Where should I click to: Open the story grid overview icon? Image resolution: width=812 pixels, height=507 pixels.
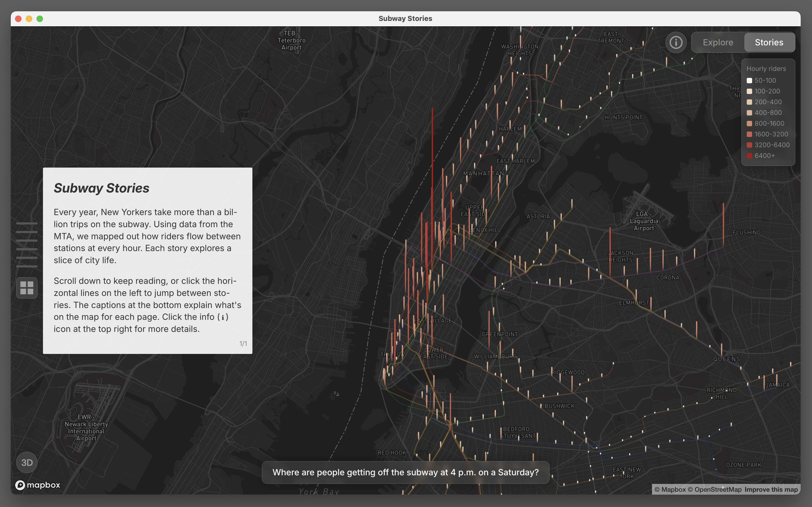pos(27,288)
